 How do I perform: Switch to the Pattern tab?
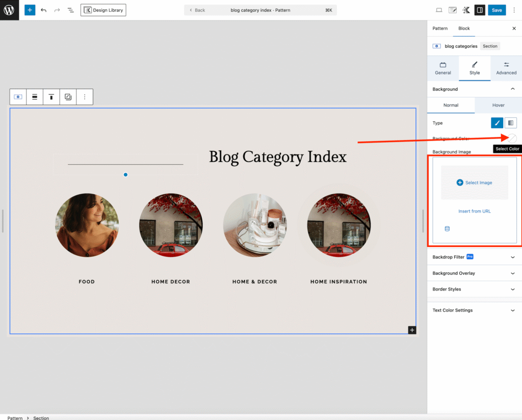coord(440,29)
